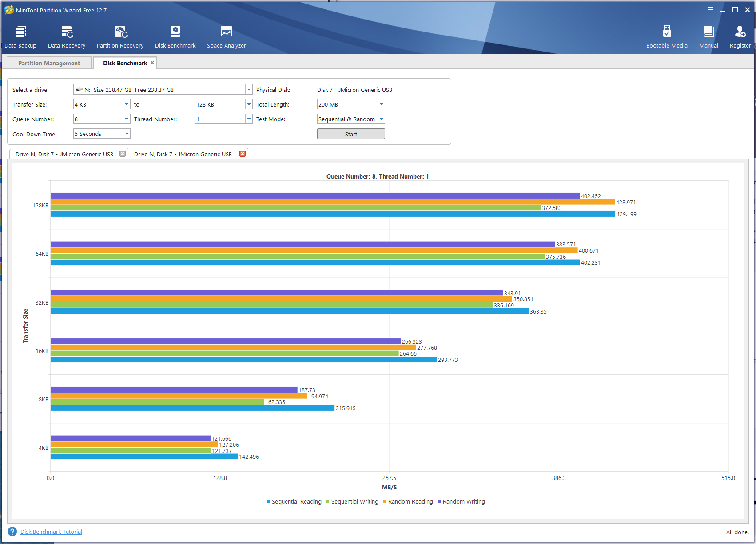Open the Data Recovery tool
The height and width of the screenshot is (544, 756).
[67, 37]
